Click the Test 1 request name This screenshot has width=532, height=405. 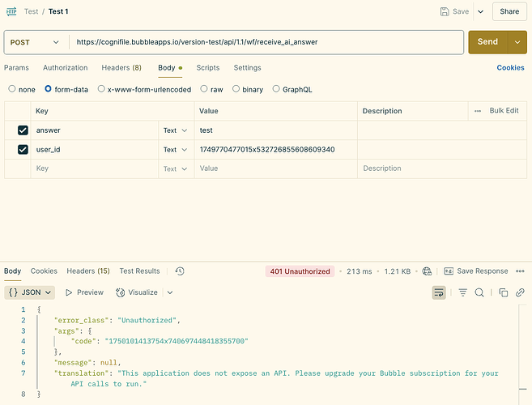[58, 11]
